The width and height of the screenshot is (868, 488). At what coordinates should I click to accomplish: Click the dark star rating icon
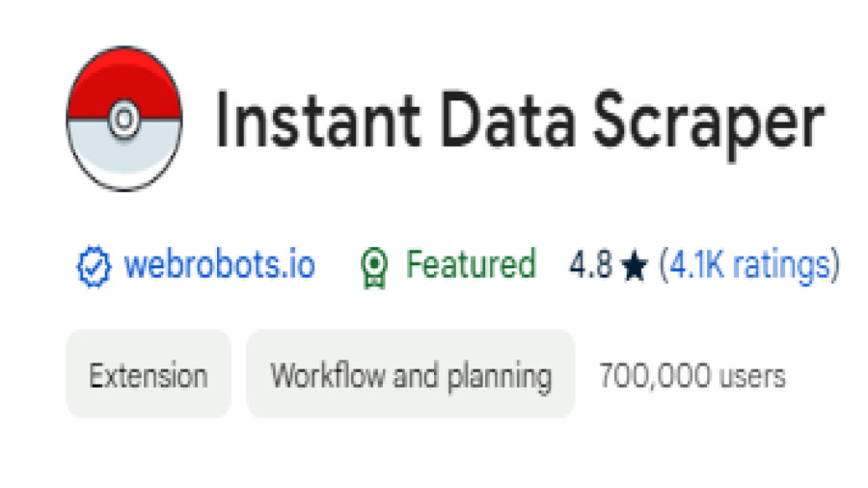635,265
